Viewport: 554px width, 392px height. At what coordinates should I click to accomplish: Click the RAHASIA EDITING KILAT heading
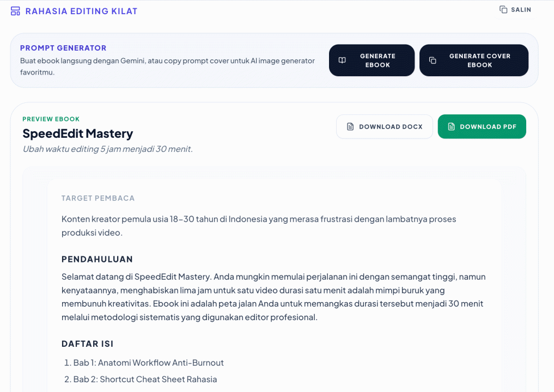pyautogui.click(x=81, y=11)
